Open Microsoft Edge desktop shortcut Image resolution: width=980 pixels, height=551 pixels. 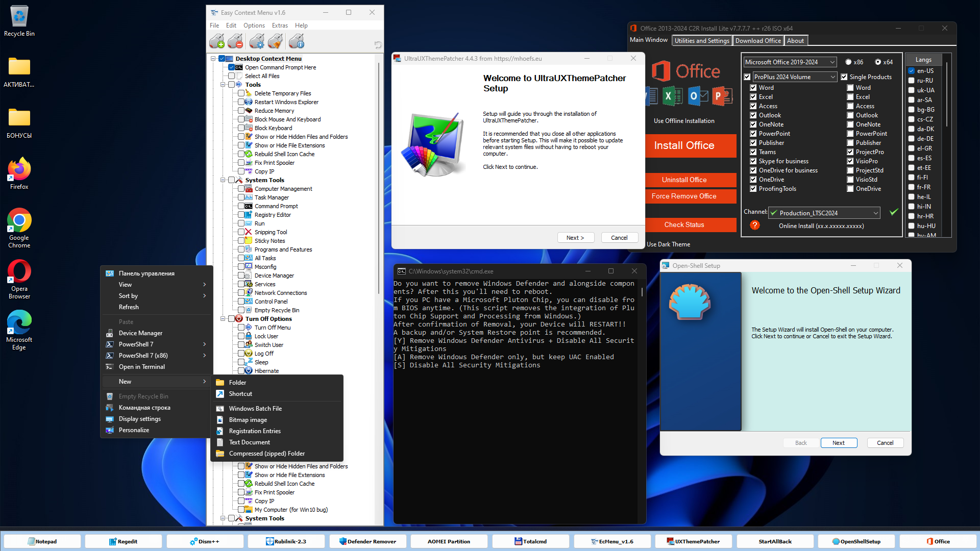[x=19, y=330]
